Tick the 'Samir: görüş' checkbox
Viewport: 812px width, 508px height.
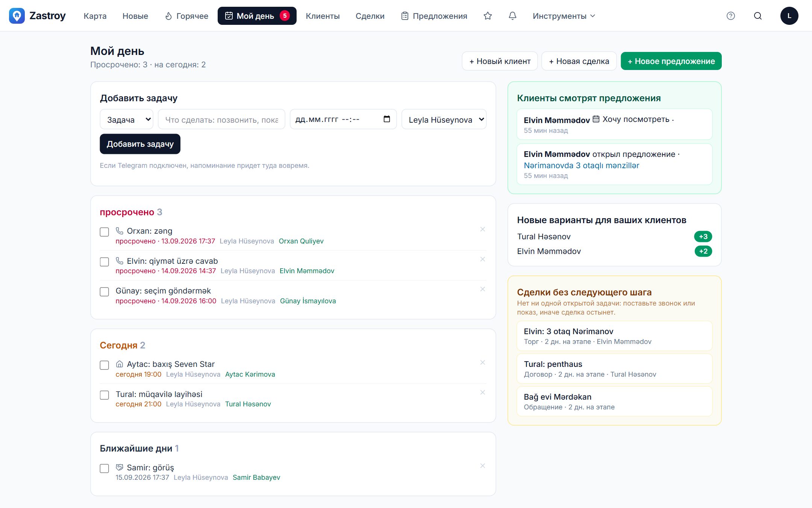point(105,468)
